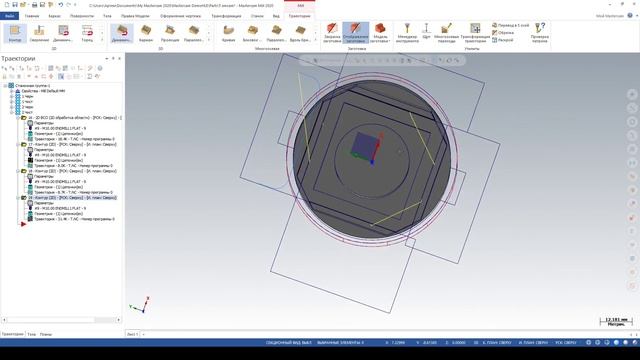Select the Торец facing toolpath

point(87,33)
